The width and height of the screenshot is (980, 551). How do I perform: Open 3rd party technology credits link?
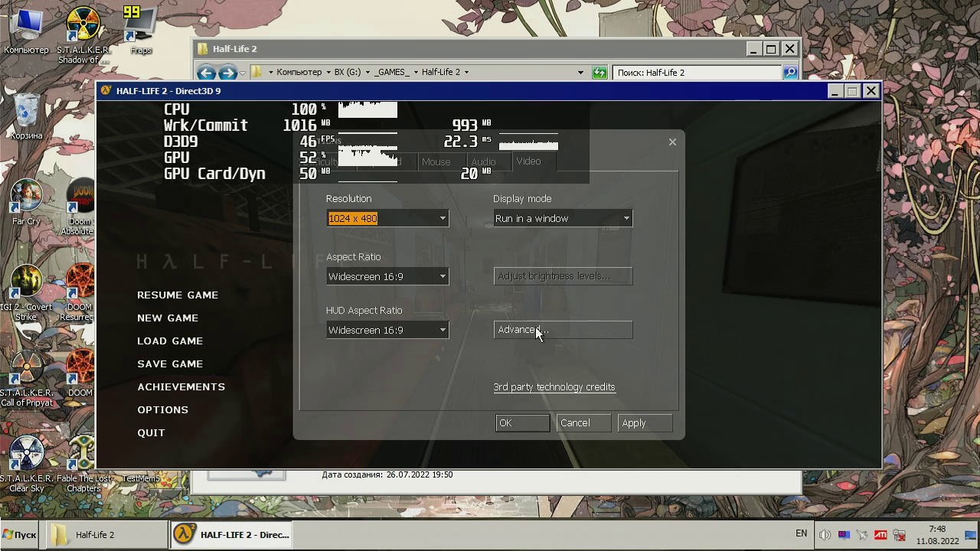tap(554, 387)
